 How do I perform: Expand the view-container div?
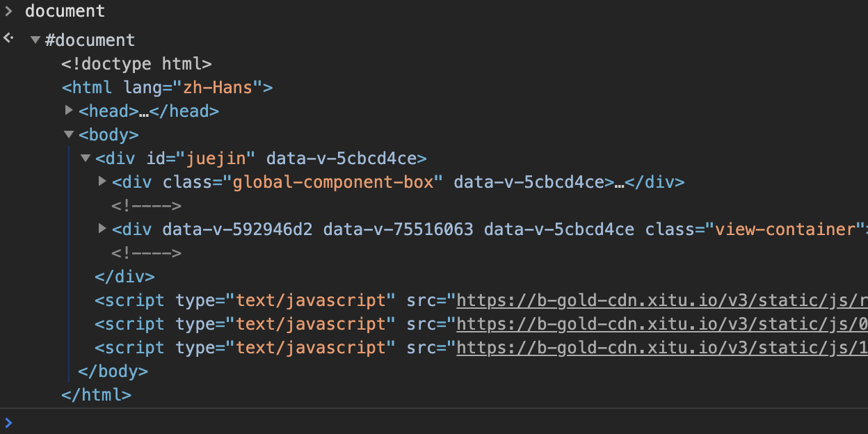click(102, 228)
